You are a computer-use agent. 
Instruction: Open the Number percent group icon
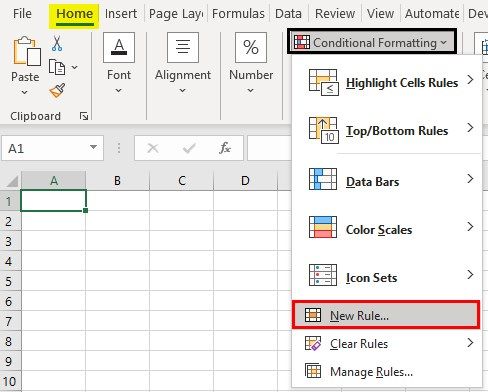coord(251,48)
